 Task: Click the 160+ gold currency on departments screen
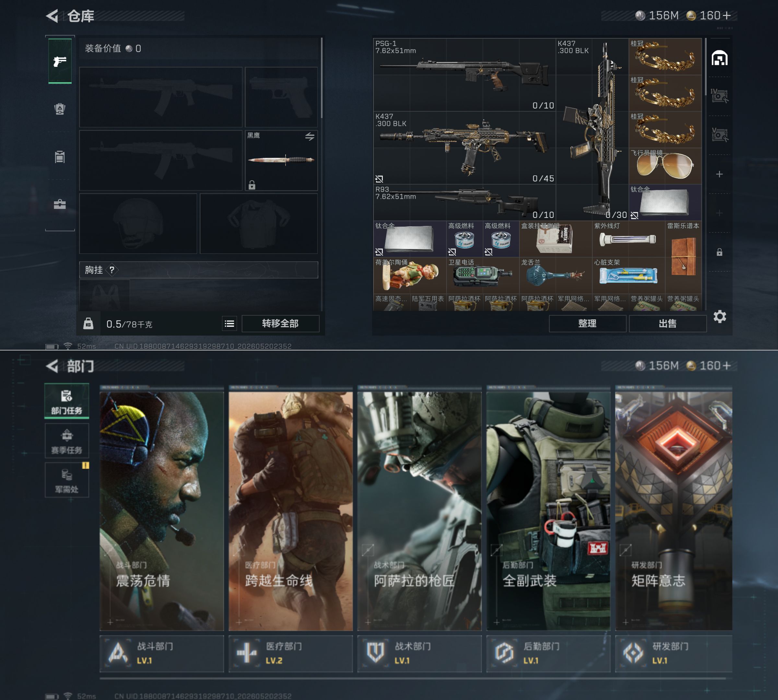(x=708, y=365)
